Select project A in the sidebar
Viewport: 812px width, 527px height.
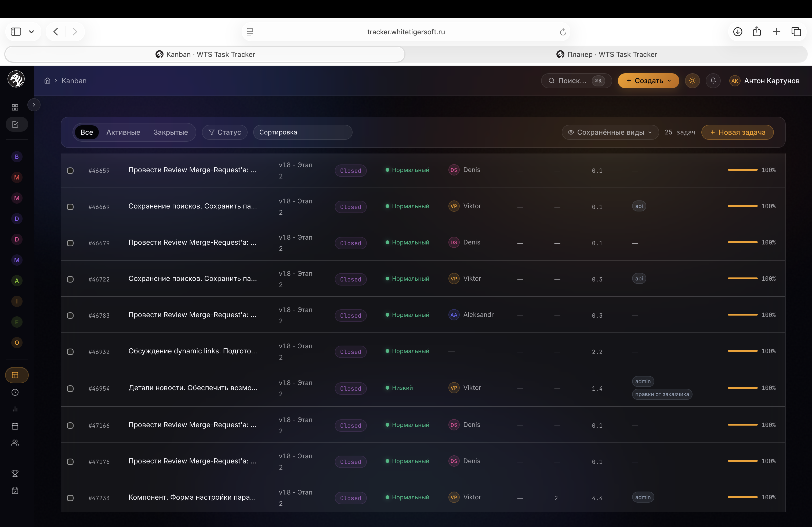(x=17, y=281)
